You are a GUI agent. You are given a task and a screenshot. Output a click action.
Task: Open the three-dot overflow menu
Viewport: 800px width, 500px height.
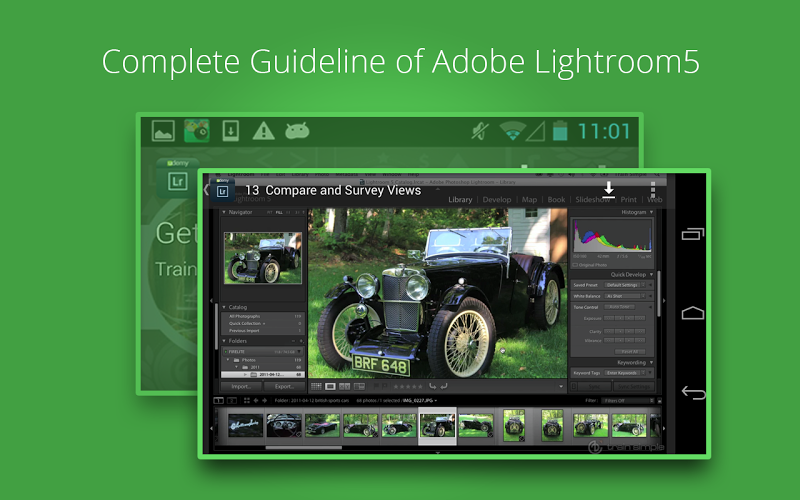653,189
